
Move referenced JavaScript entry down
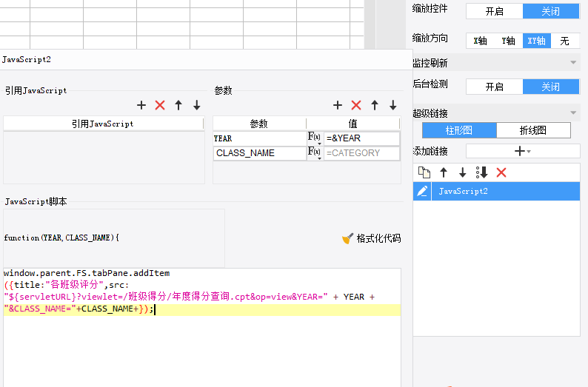(x=197, y=105)
